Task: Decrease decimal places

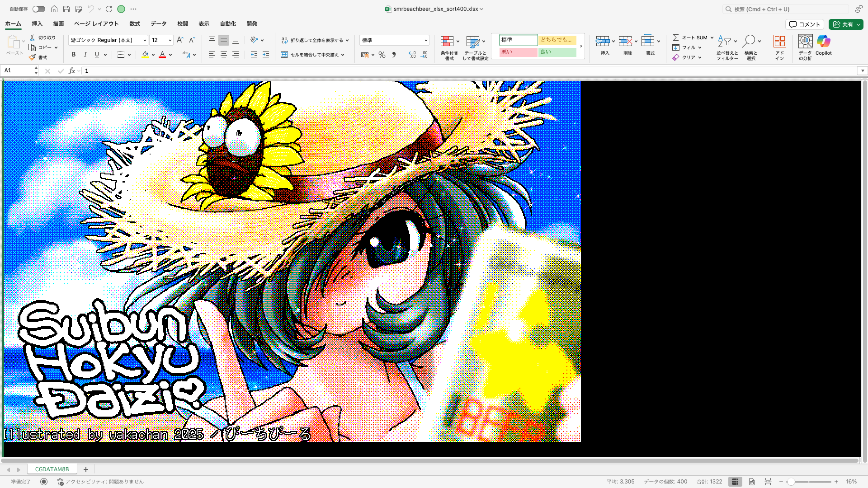Action: click(x=424, y=55)
